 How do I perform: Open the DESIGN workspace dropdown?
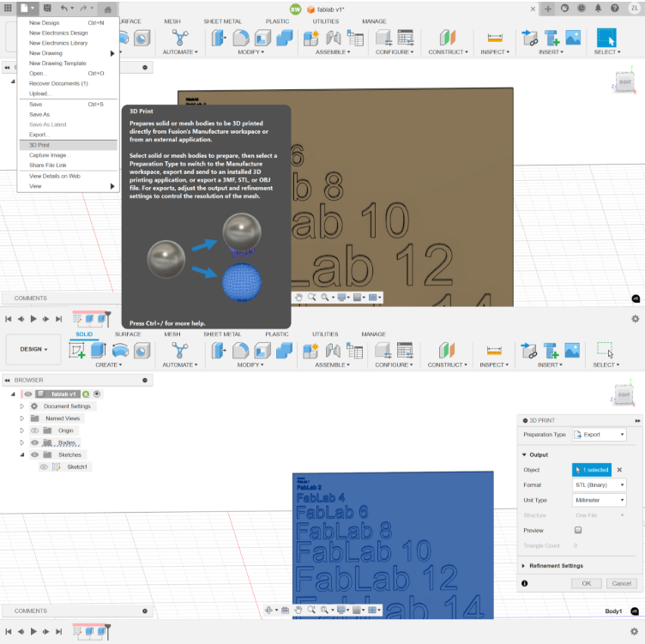click(33, 349)
